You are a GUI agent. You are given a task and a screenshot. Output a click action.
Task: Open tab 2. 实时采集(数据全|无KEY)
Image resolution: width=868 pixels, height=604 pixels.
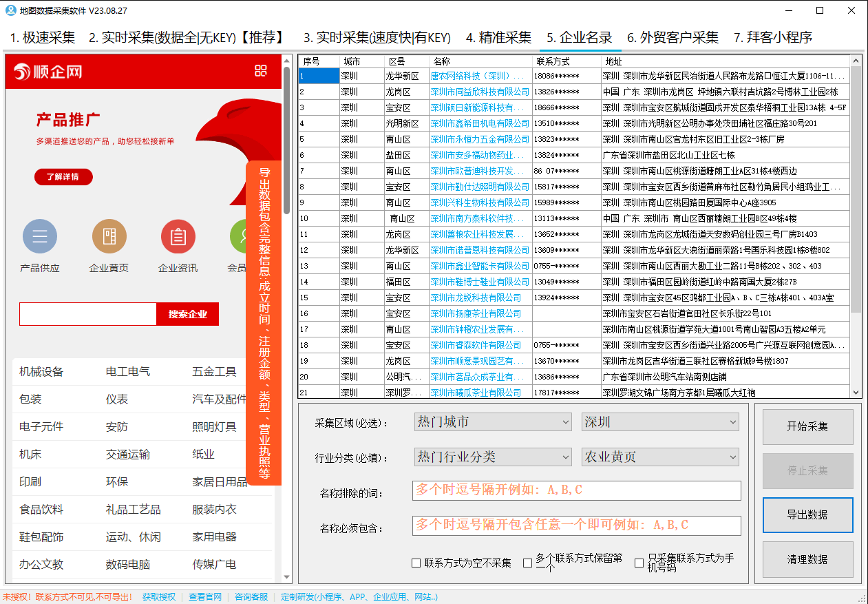tap(187, 37)
